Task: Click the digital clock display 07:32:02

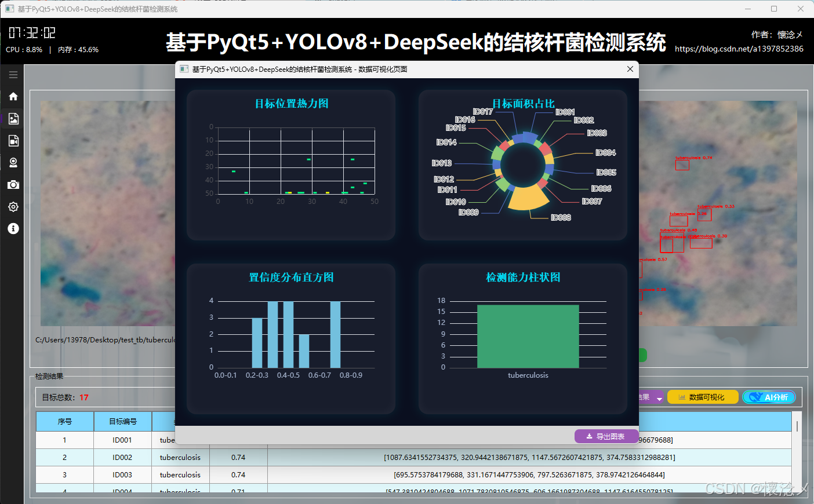Action: (32, 32)
